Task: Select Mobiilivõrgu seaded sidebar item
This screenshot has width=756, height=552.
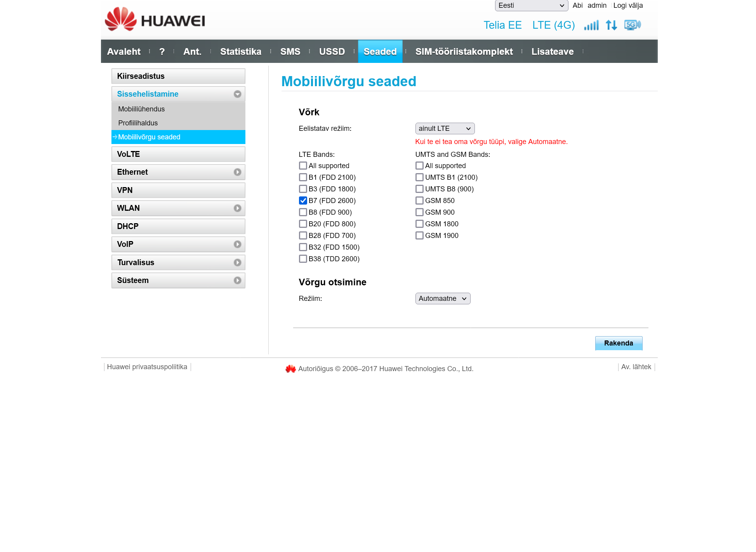Action: 178,137
